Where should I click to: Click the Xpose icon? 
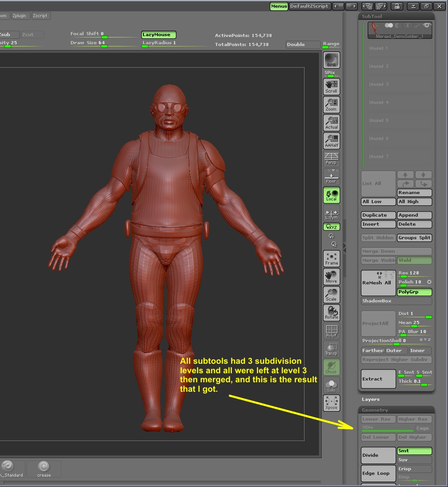pos(332,403)
